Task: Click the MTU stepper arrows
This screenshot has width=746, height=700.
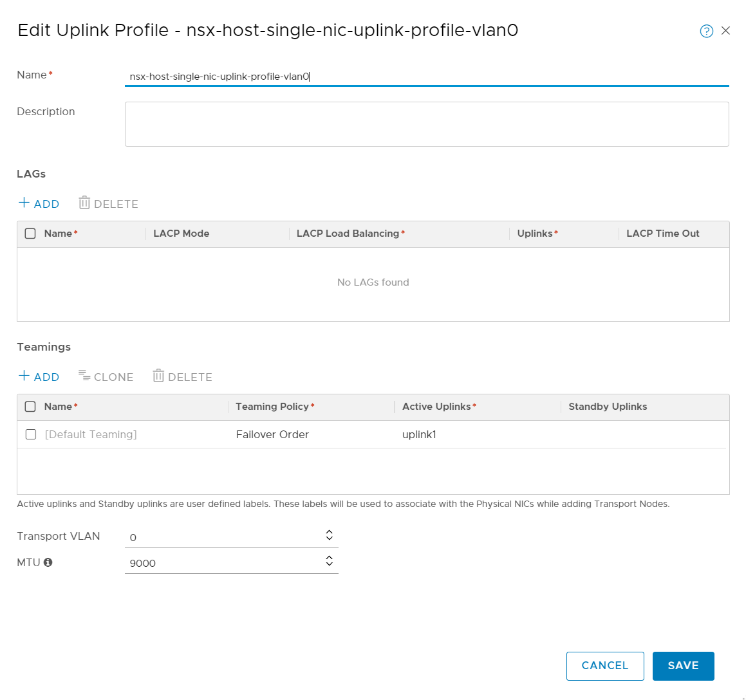Action: [329, 561]
